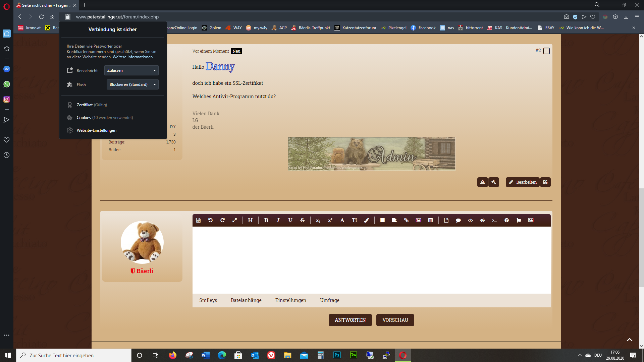Viewport: 644px width, 362px height.
Task: Click the paintbrush text color icon
Action: coord(367,220)
